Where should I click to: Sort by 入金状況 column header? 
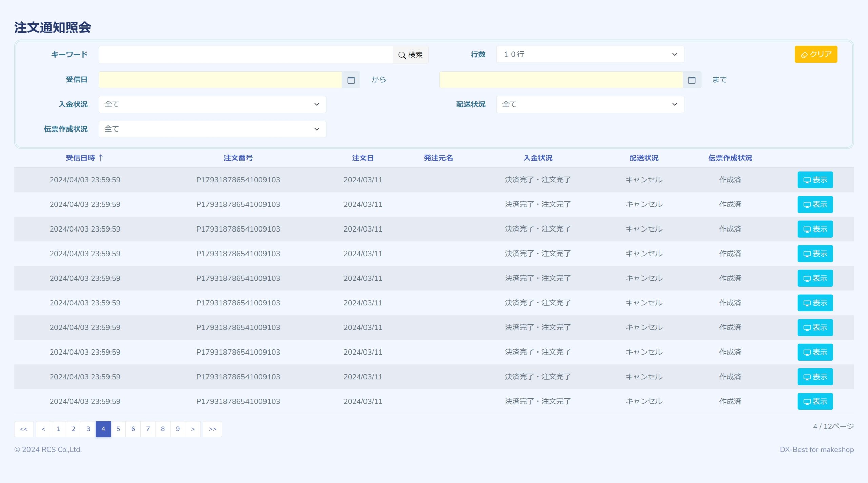coord(538,158)
